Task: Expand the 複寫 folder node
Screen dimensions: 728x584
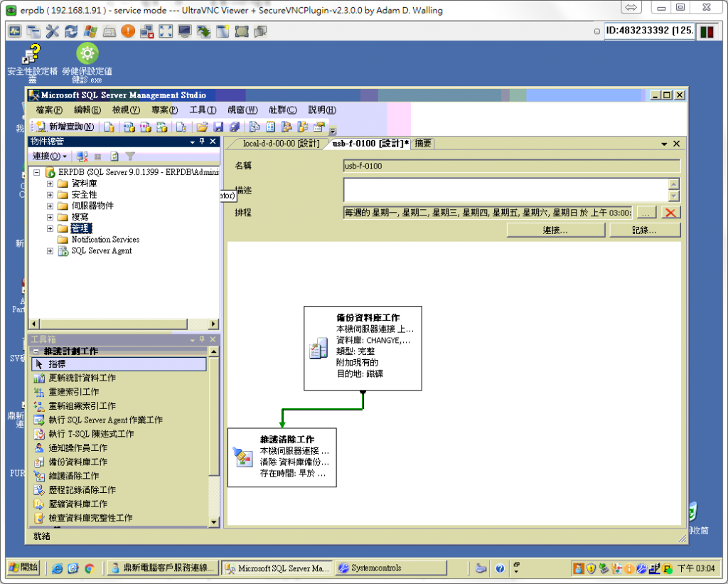Action: 50,217
